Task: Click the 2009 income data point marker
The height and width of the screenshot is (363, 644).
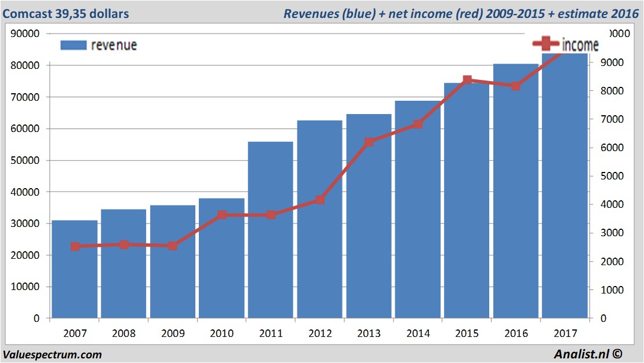Action: (x=173, y=246)
